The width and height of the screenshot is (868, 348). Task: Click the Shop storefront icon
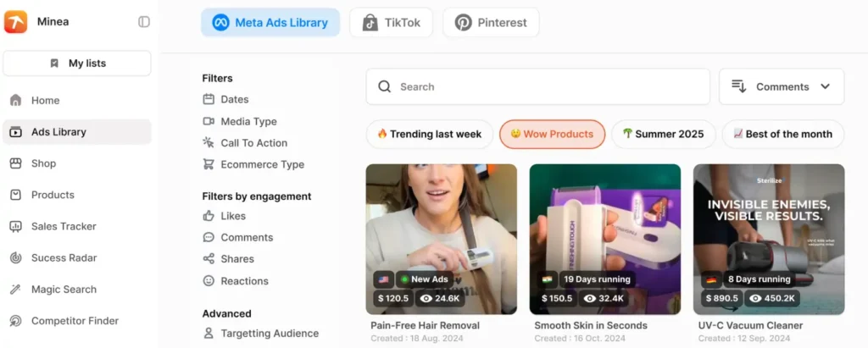(15, 163)
